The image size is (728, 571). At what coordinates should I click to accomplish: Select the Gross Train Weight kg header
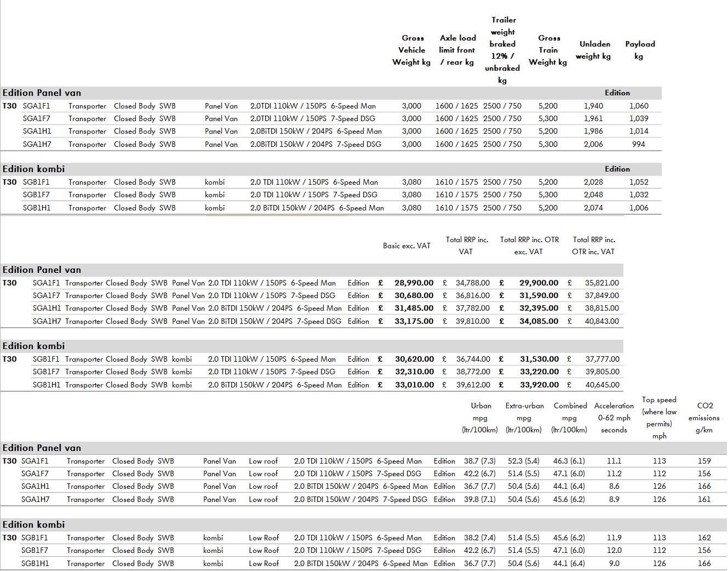(548, 50)
